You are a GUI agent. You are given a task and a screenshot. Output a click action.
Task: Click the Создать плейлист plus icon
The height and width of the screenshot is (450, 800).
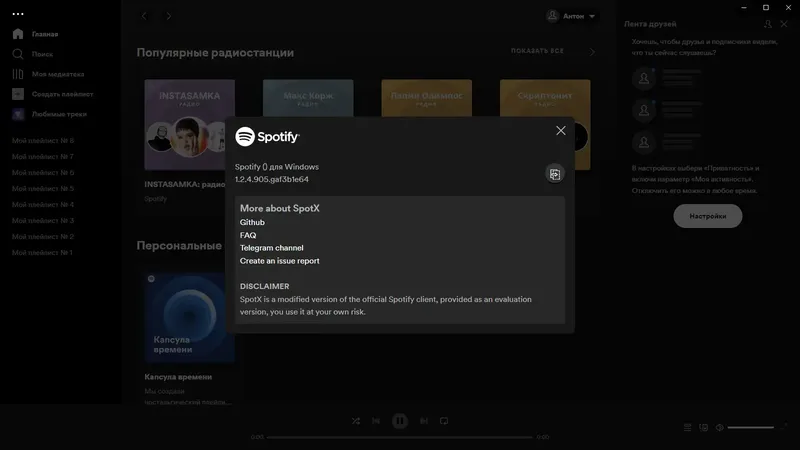pos(18,94)
